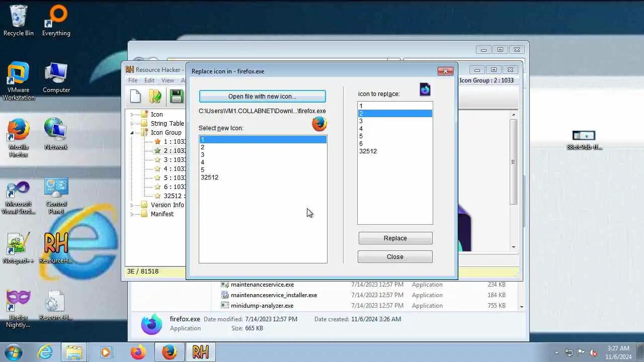Expand the String Table tree node
Viewport: 644px width, 362px height.
(x=132, y=124)
